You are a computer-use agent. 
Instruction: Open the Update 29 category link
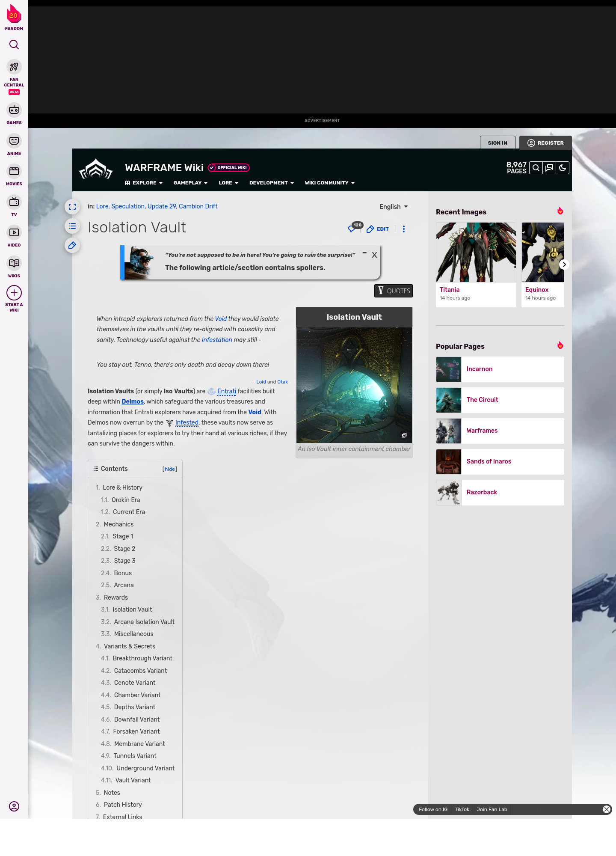[162, 206]
